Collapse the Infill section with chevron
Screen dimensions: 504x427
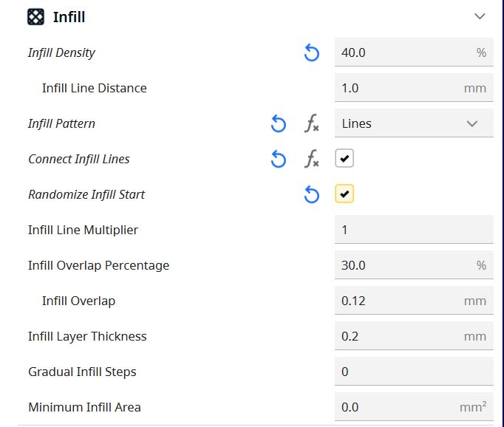[x=480, y=16]
